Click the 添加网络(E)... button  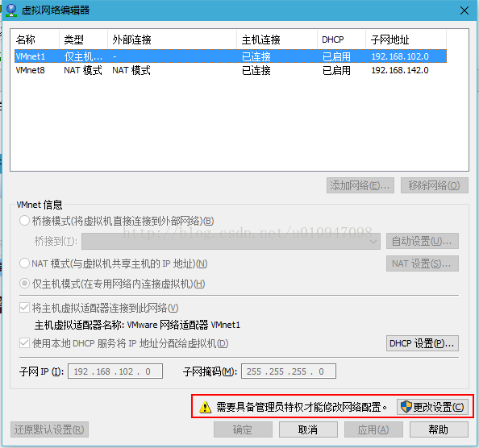coord(360,185)
